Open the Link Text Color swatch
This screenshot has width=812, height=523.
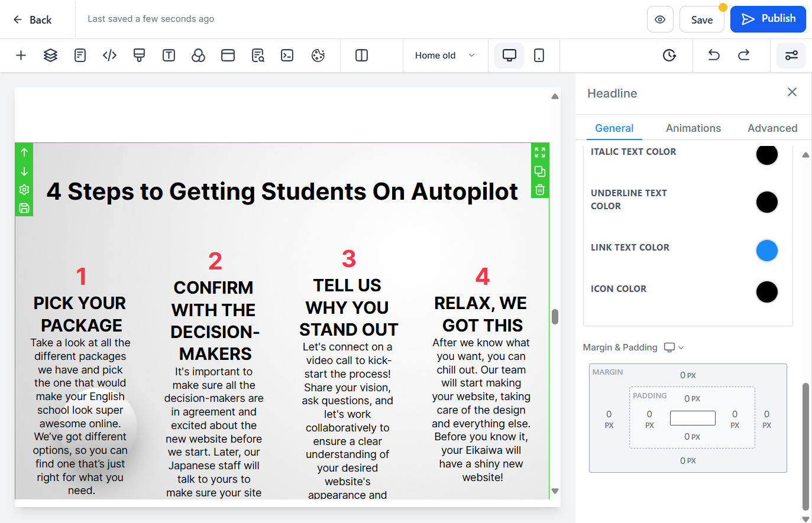(767, 251)
